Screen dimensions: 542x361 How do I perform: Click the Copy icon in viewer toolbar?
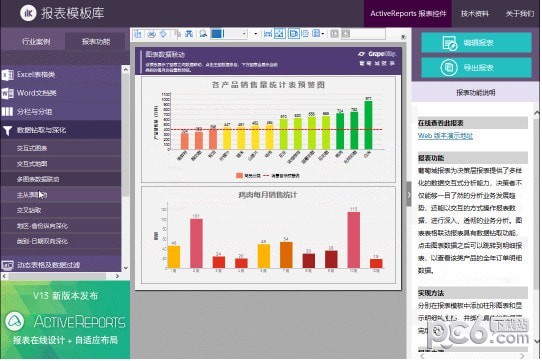[x=177, y=34]
